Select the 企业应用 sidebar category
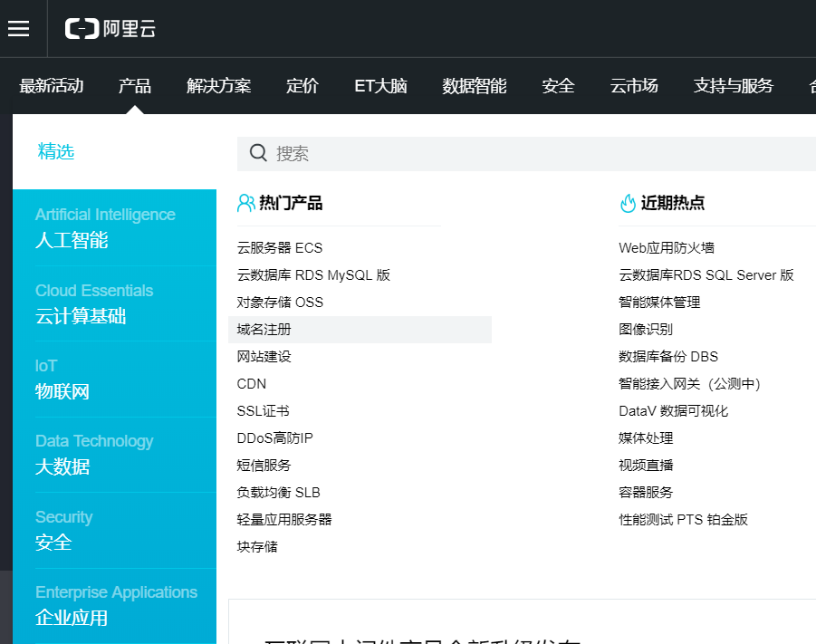The image size is (816, 644). pos(114,606)
